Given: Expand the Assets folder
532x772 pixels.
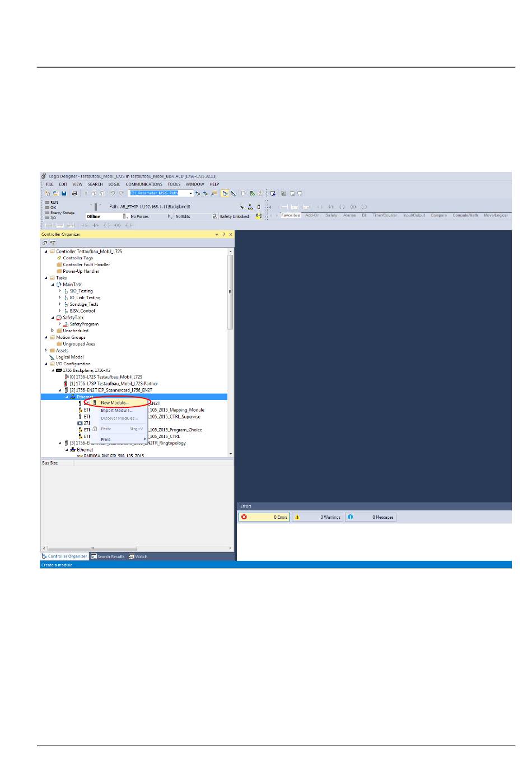Looking at the screenshot, I should coord(46,351).
